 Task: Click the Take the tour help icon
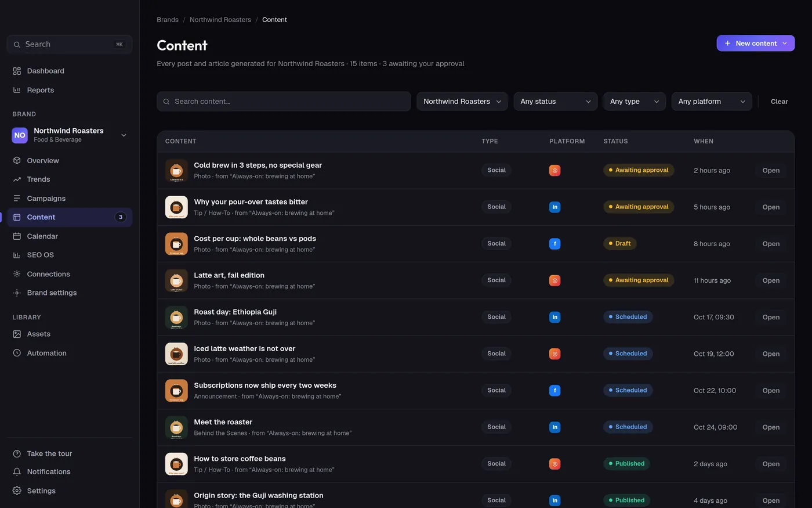point(17,453)
